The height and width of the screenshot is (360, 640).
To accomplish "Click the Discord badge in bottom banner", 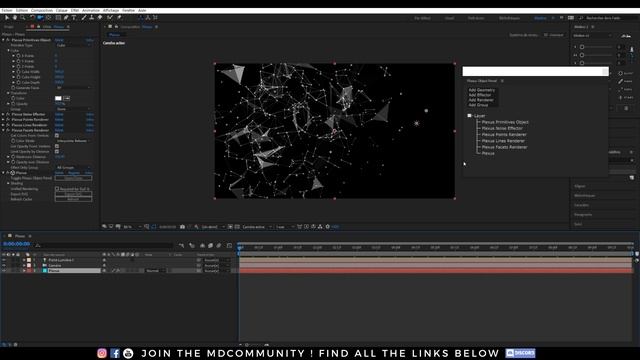I will point(520,353).
